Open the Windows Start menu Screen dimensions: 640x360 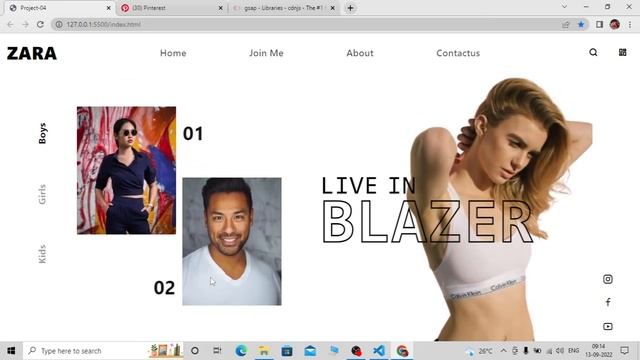pyautogui.click(x=11, y=351)
